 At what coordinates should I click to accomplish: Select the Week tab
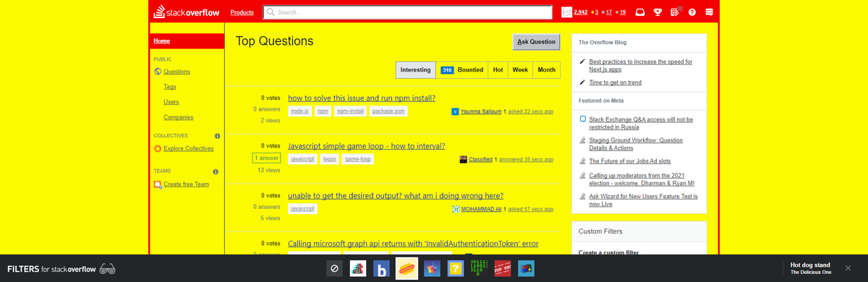(x=520, y=70)
